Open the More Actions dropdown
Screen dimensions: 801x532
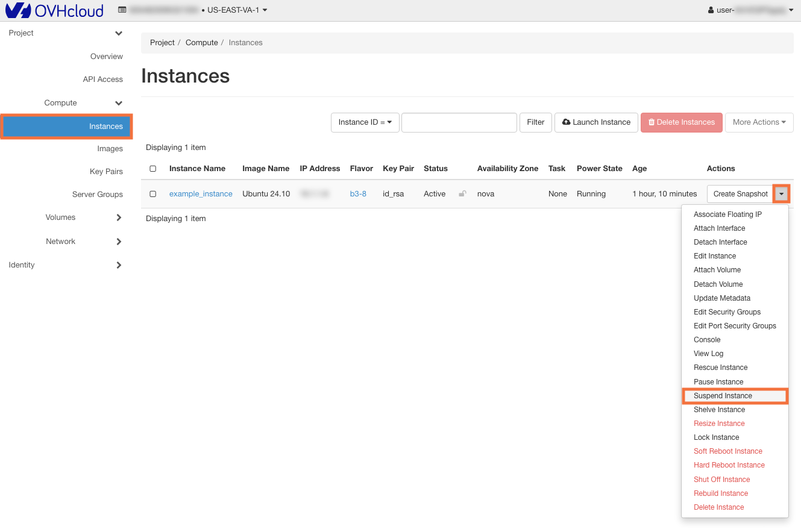(759, 122)
